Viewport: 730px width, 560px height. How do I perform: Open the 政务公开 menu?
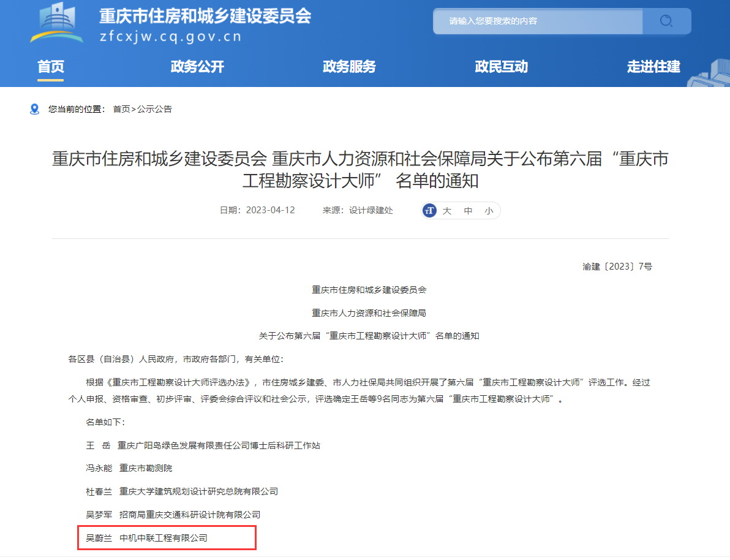coord(197,67)
